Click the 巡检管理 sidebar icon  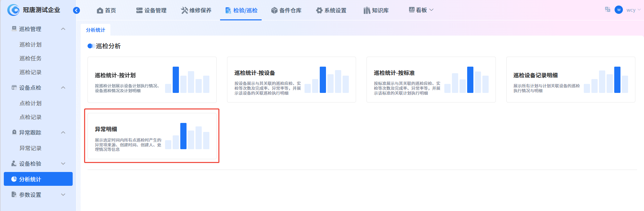coord(14,29)
